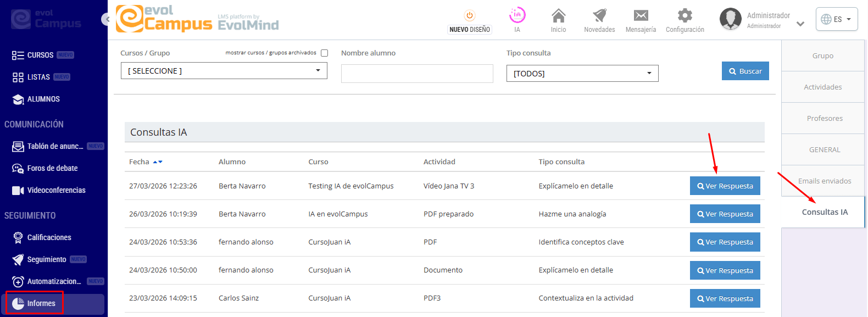Open Novedades megaphone icon

tap(599, 15)
